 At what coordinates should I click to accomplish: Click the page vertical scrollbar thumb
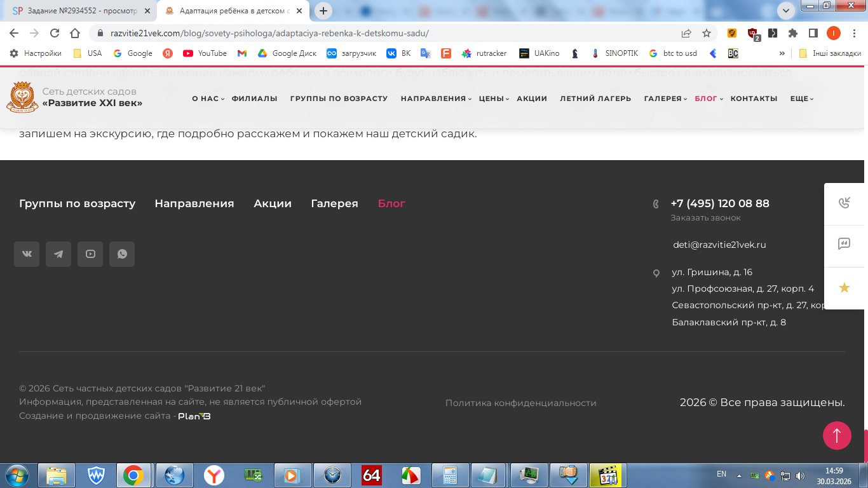pos(865,446)
